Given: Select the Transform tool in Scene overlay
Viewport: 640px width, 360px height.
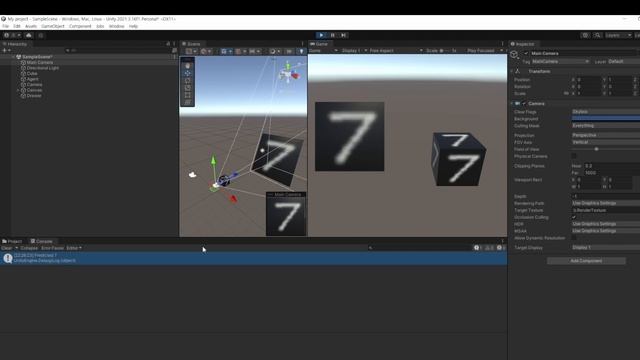Looking at the screenshot, I should point(188,102).
